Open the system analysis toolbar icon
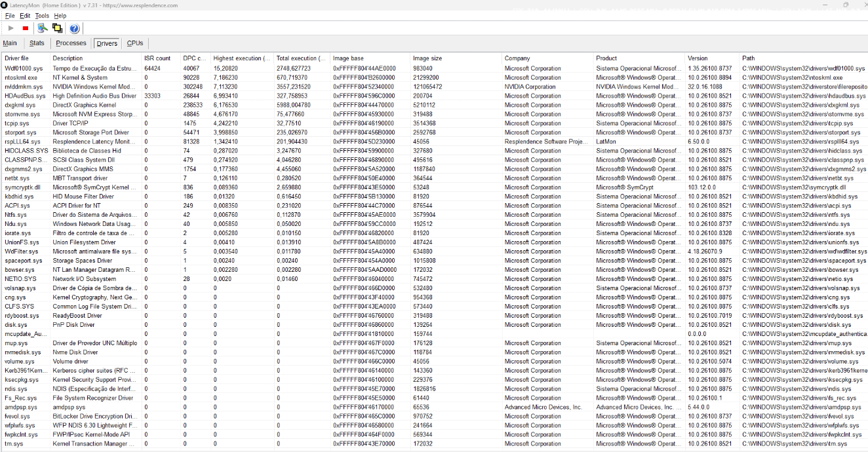 click(43, 28)
